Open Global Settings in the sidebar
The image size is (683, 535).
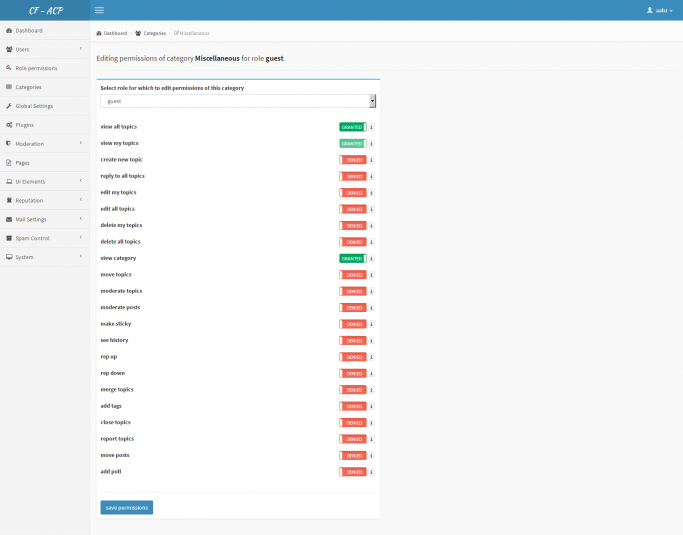click(x=45, y=106)
